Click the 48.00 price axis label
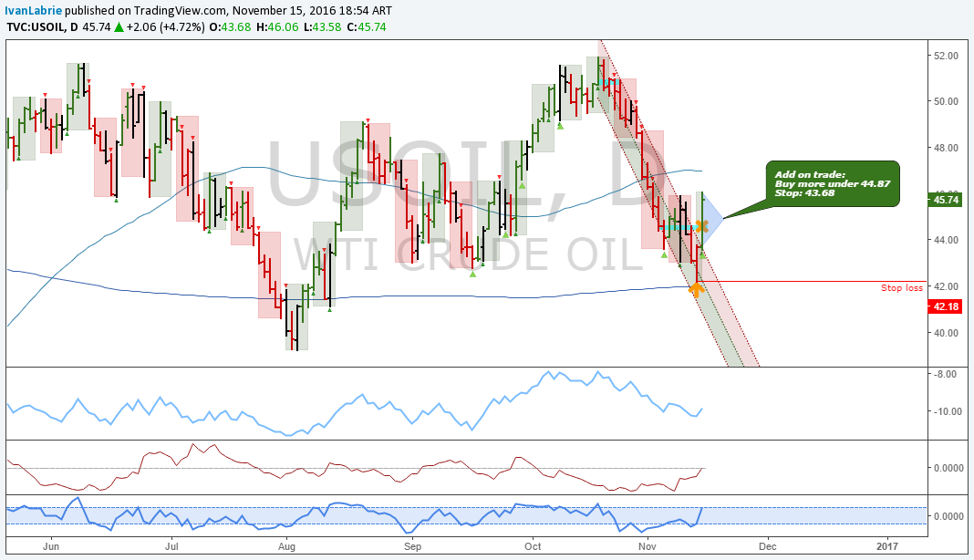The height and width of the screenshot is (560, 974). pyautogui.click(x=946, y=148)
